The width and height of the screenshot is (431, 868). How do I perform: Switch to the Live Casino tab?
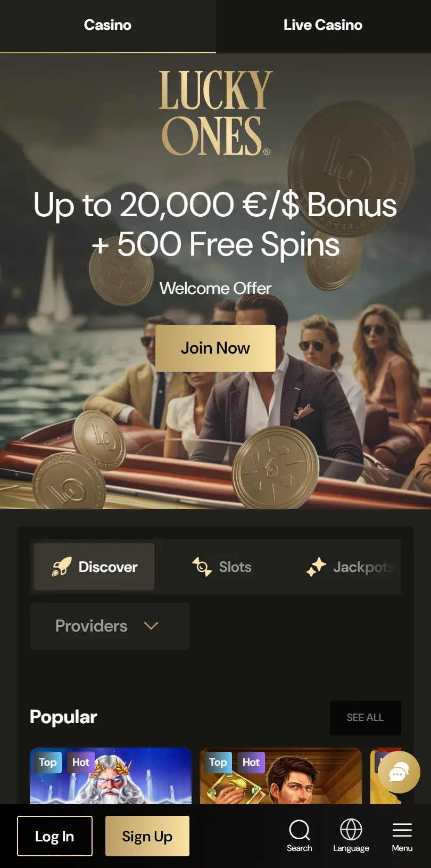pyautogui.click(x=323, y=25)
